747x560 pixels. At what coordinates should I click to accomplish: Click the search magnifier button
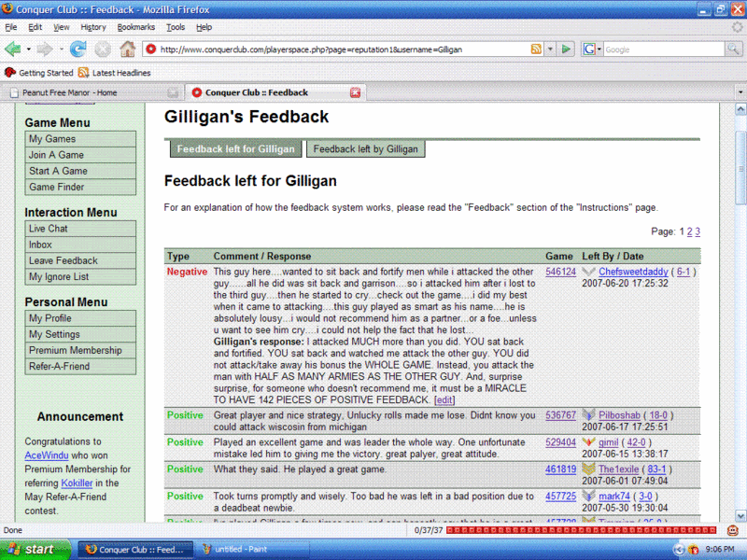pos(733,49)
